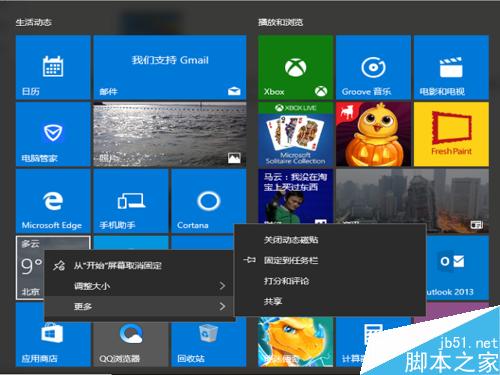Viewport: 500px width, 375px height.
Task: Open the Groove 音乐 tile
Action: [373, 67]
